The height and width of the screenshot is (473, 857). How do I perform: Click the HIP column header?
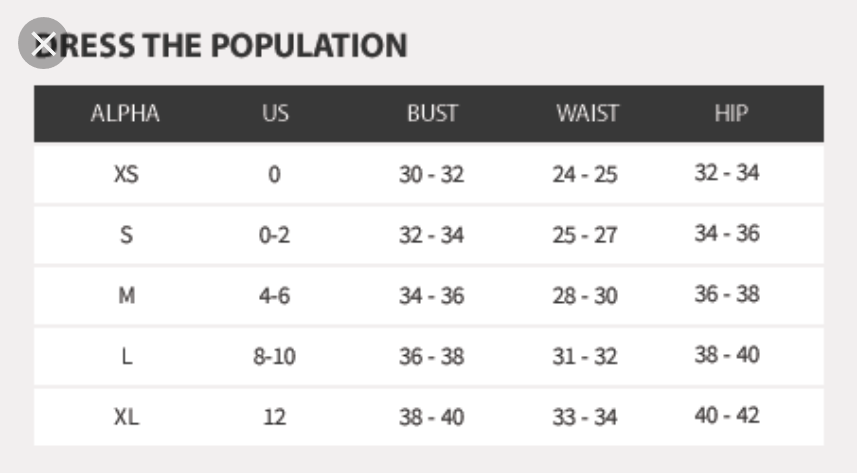coord(731,114)
